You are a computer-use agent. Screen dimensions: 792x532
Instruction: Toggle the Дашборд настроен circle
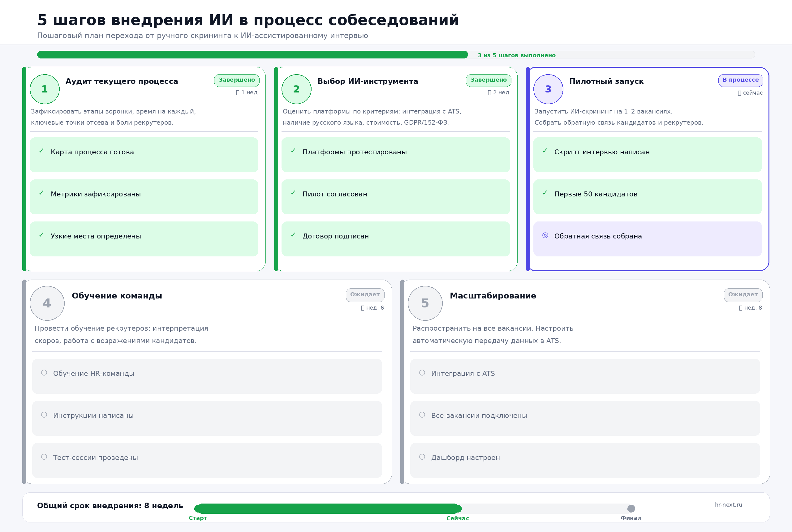tap(422, 457)
